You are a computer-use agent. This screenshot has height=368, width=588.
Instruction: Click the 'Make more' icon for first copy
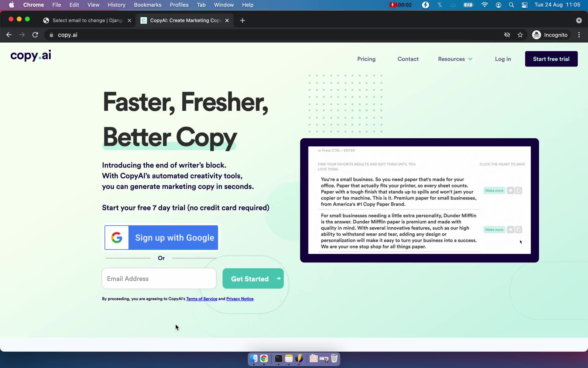[x=494, y=190]
